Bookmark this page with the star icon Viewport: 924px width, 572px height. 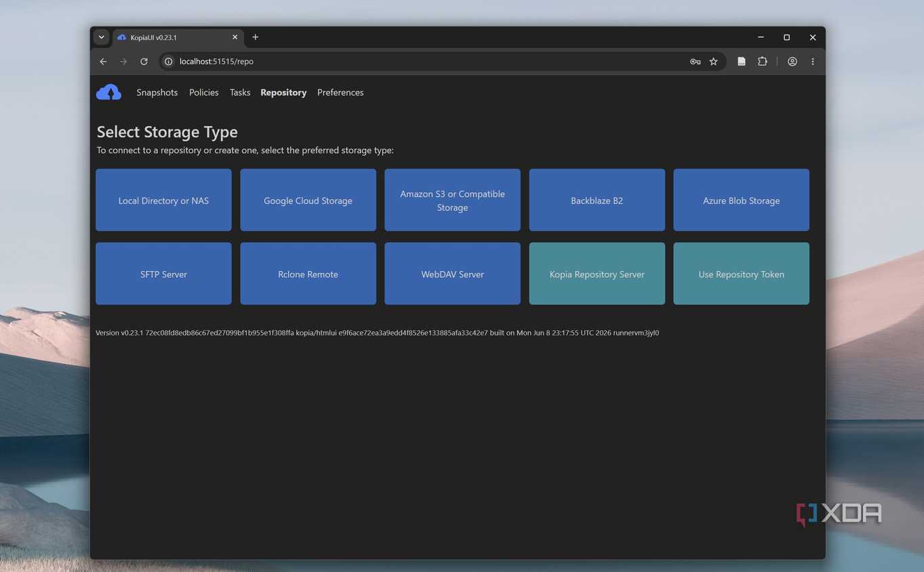pyautogui.click(x=713, y=62)
